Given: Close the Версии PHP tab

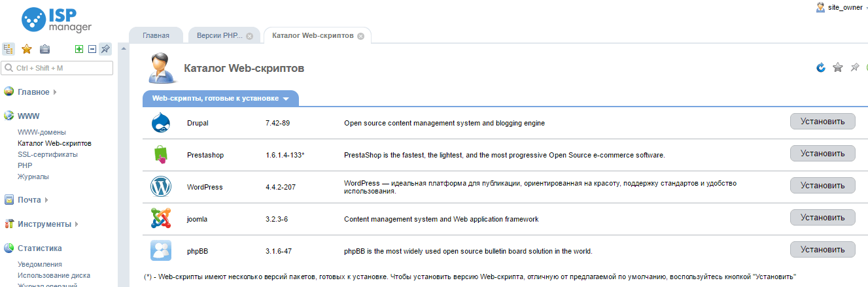Looking at the screenshot, I should (249, 36).
